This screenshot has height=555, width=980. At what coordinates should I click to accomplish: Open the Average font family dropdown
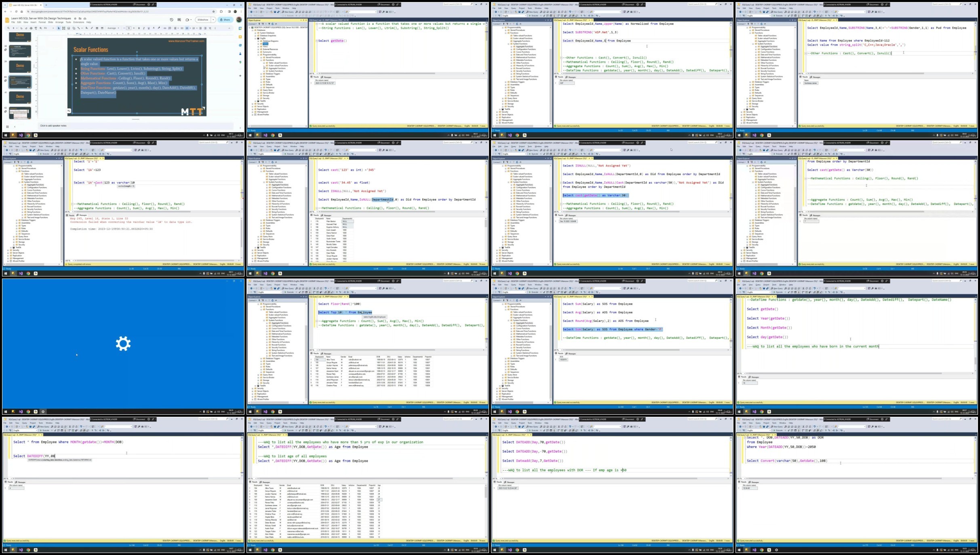(x=113, y=28)
